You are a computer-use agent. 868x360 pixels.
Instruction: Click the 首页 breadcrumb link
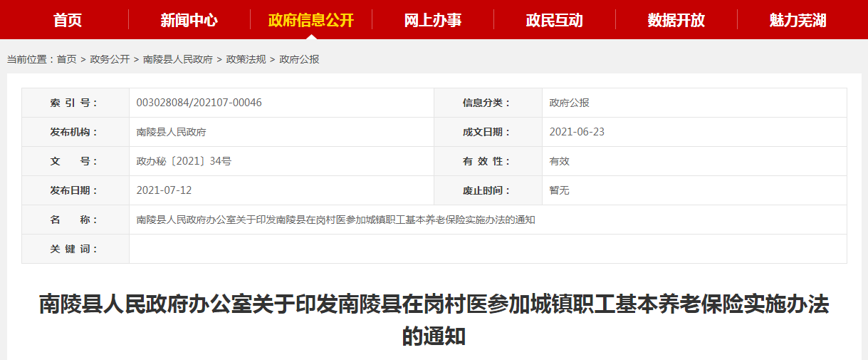[x=67, y=60]
